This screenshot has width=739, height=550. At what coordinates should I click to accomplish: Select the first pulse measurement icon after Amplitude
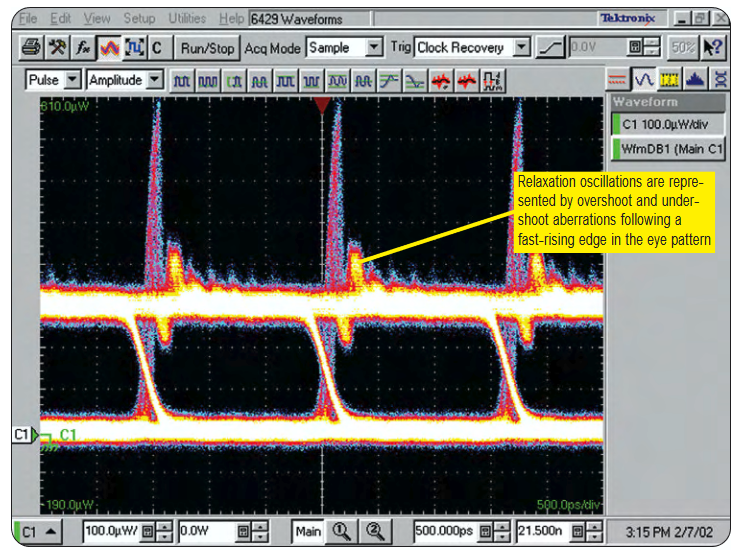pos(181,80)
